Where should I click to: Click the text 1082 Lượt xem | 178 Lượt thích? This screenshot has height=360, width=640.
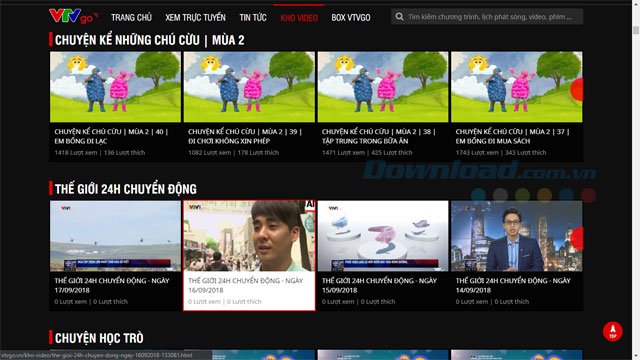(233, 153)
